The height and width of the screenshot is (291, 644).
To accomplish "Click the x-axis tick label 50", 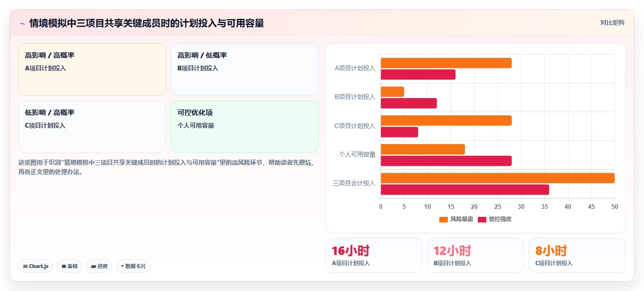I will [614, 207].
